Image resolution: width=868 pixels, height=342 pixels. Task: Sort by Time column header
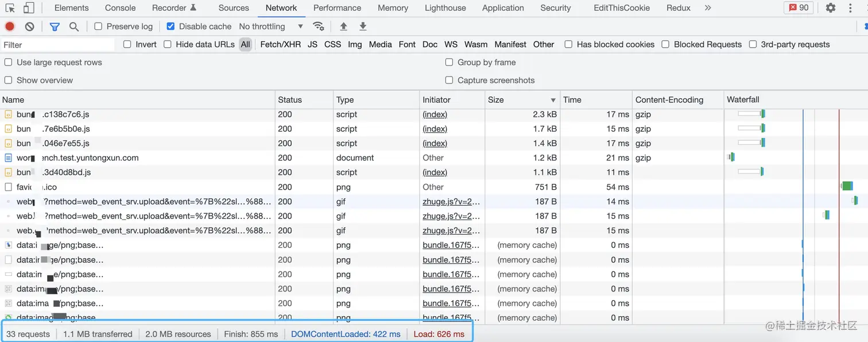point(596,100)
